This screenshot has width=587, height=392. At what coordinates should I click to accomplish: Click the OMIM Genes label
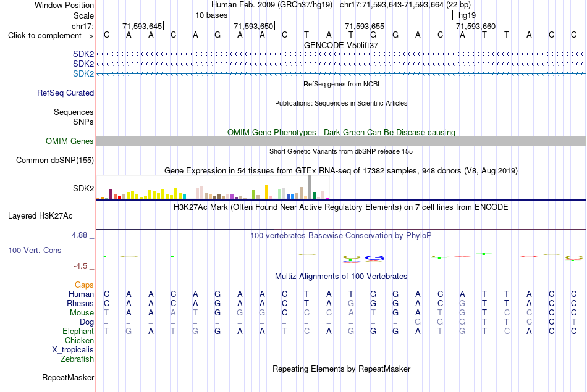click(69, 141)
